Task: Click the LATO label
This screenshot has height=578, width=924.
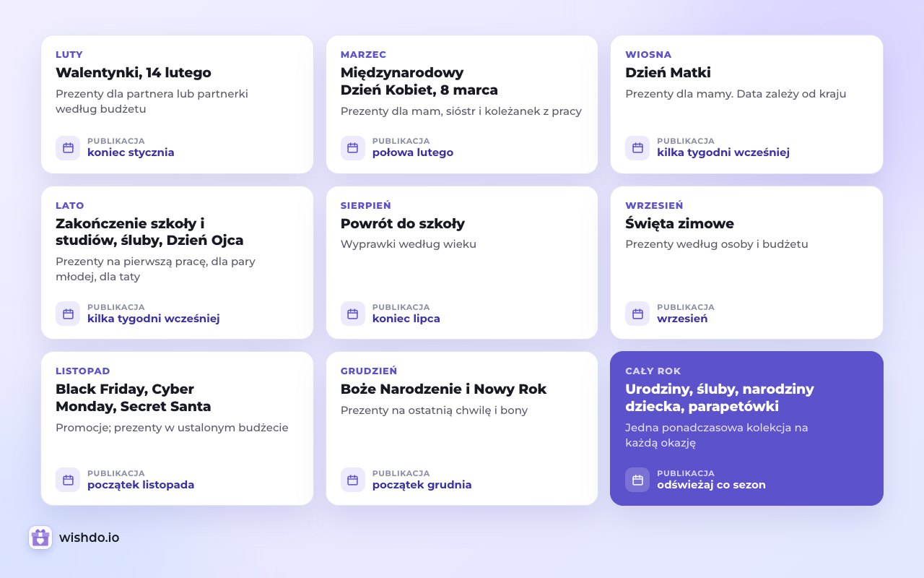Action: [x=70, y=205]
